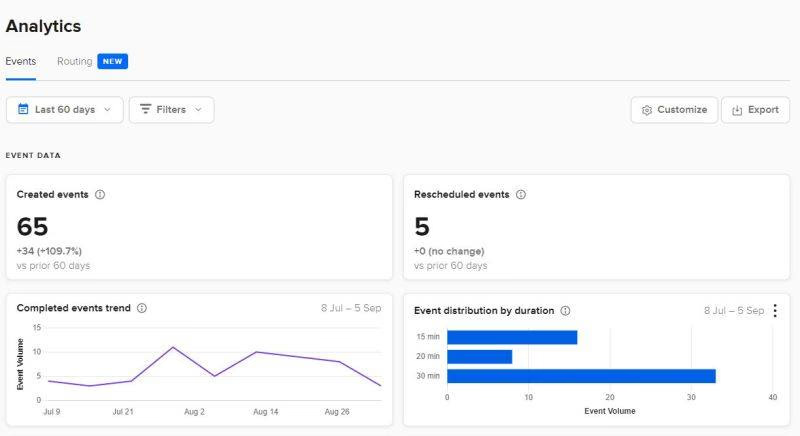Click the 8 Jul – 5 Sep range on trend card

351,308
